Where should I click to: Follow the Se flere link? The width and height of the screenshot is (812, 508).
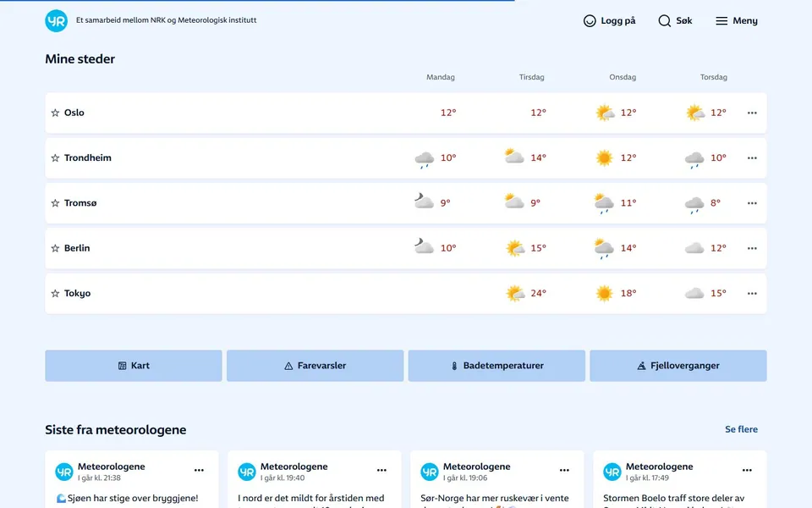[741, 429]
